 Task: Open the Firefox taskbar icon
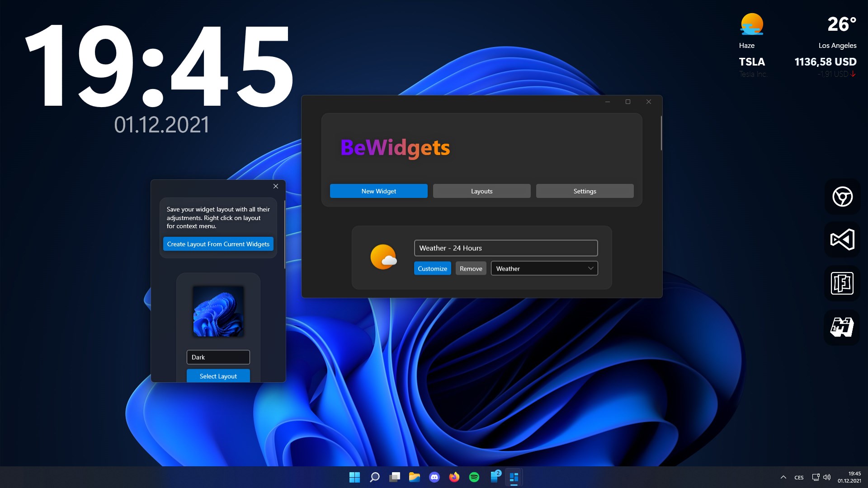pos(454,477)
